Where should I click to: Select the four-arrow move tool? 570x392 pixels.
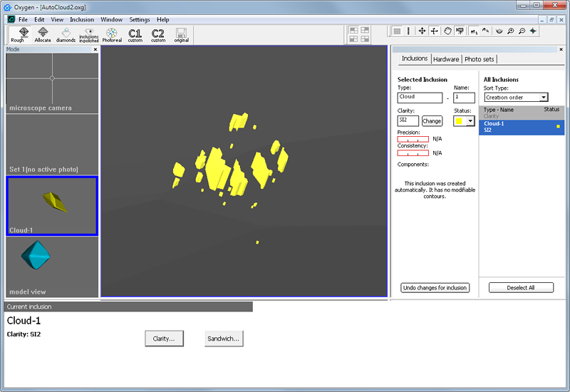click(422, 31)
